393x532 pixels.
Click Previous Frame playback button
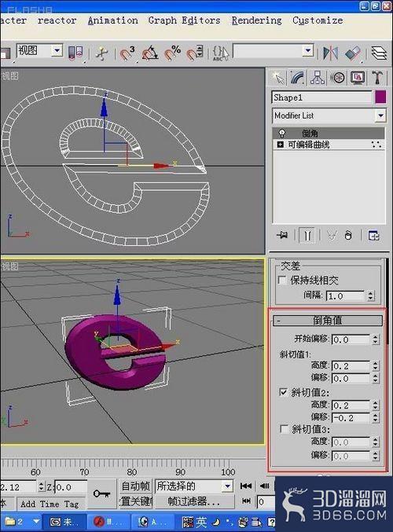[264, 486]
